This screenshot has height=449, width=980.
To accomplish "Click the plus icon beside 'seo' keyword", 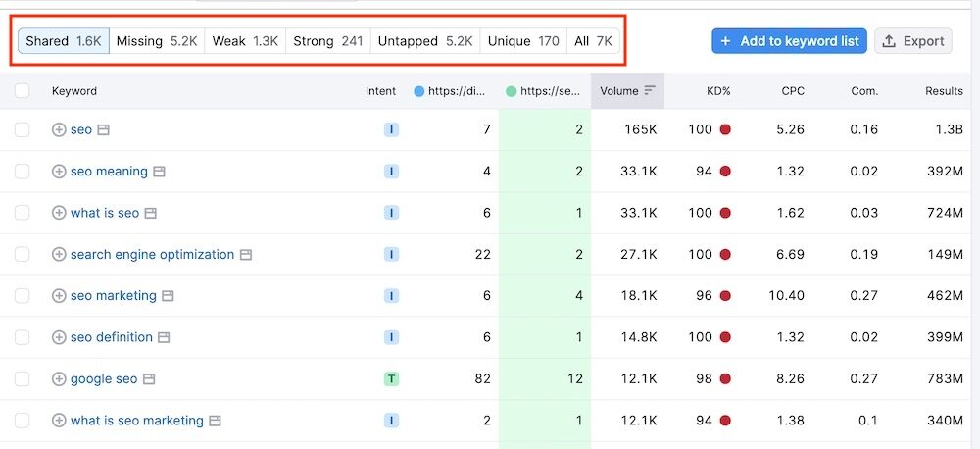I will click(x=59, y=129).
